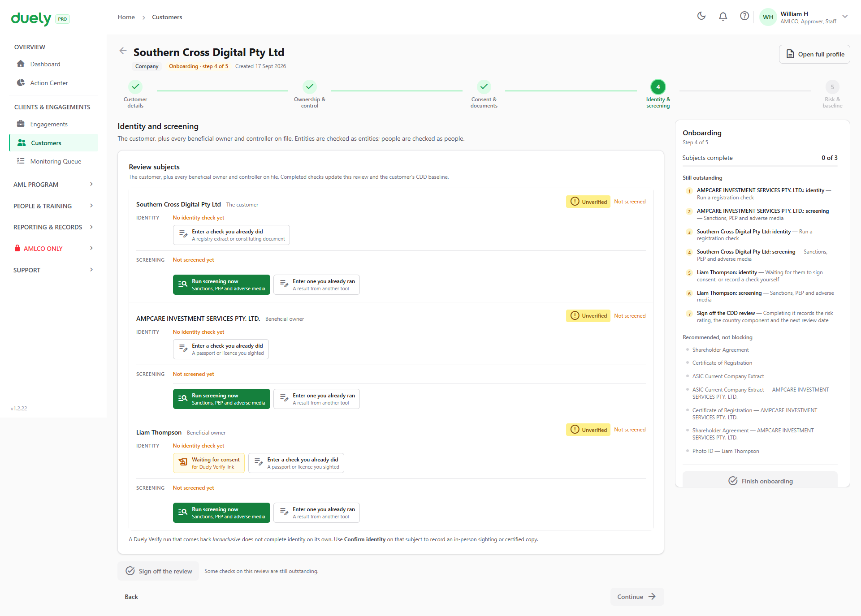Viewport: 861px width, 616px height.
Task: Click the first Certificate of Registration item
Action: click(x=722, y=363)
